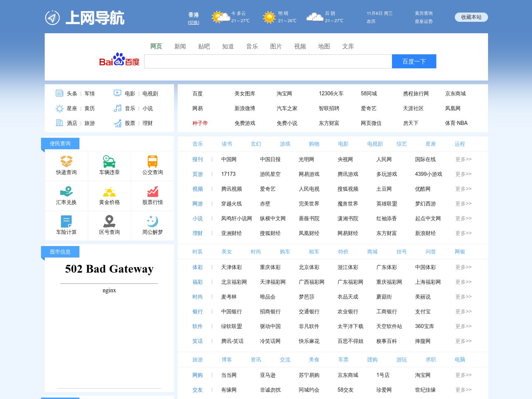Click the 便民查询 section header
The width and height of the screenshot is (532, 399).
point(60,143)
